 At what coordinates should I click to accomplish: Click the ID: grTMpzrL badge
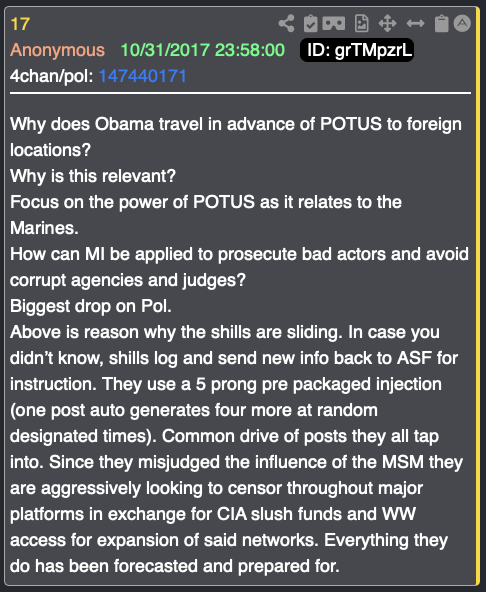click(357, 50)
